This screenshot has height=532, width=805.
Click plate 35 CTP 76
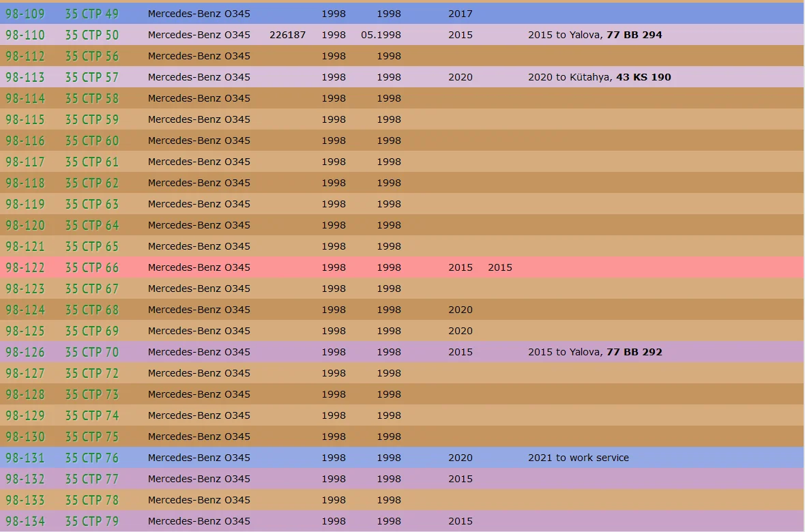92,458
